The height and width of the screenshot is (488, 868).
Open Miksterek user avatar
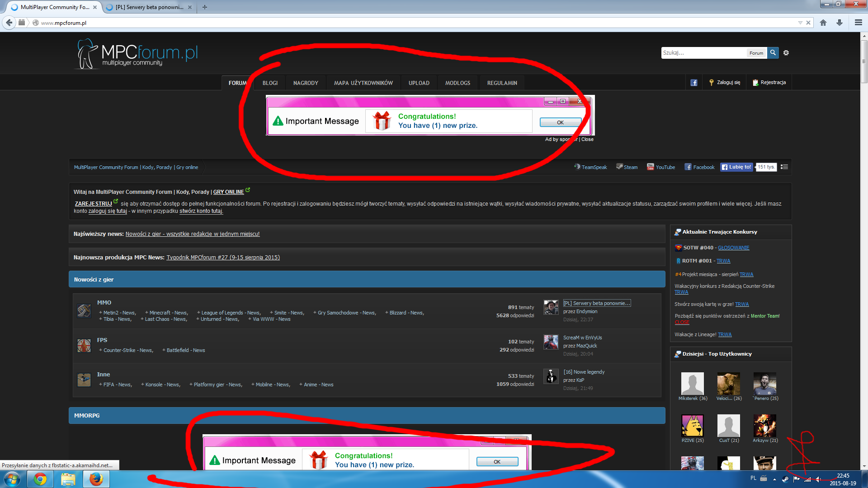[x=693, y=384]
